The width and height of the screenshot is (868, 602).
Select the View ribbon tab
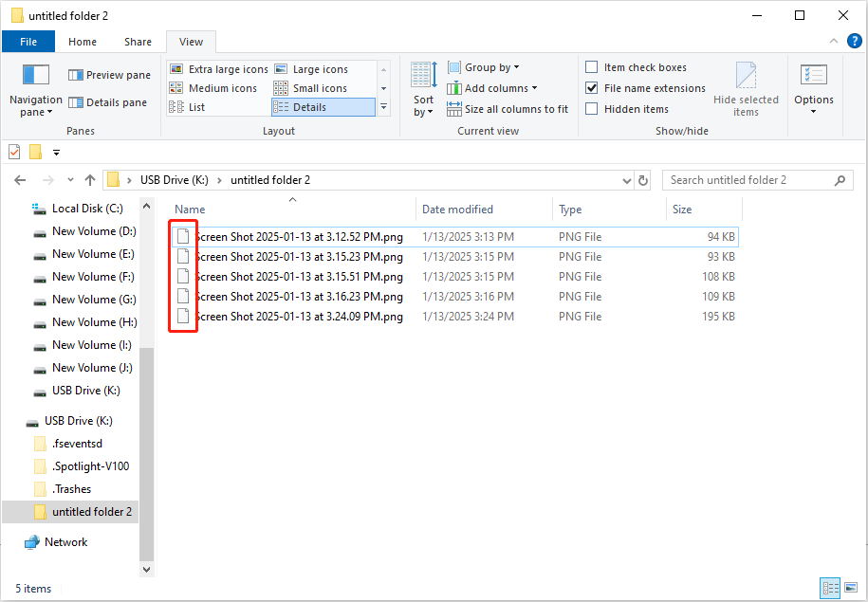tap(191, 42)
